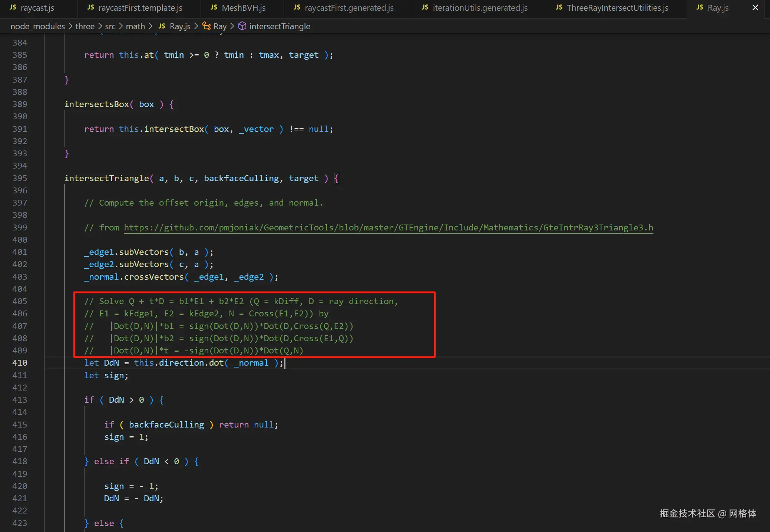The image size is (770, 532).
Task: Open the node_modules breadcrumb dropdown
Action: tap(37, 26)
